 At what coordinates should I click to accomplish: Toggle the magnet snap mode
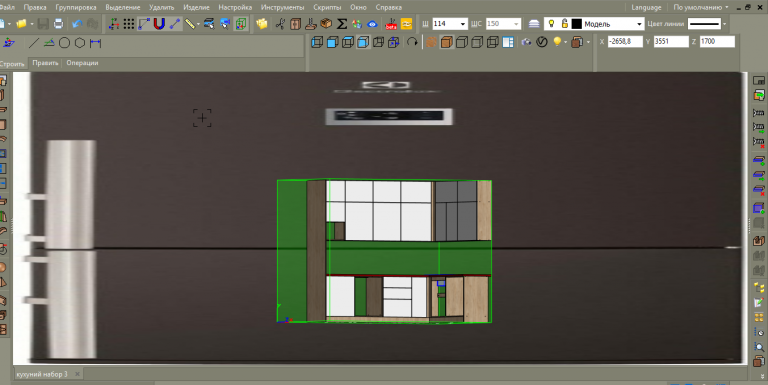click(159, 24)
